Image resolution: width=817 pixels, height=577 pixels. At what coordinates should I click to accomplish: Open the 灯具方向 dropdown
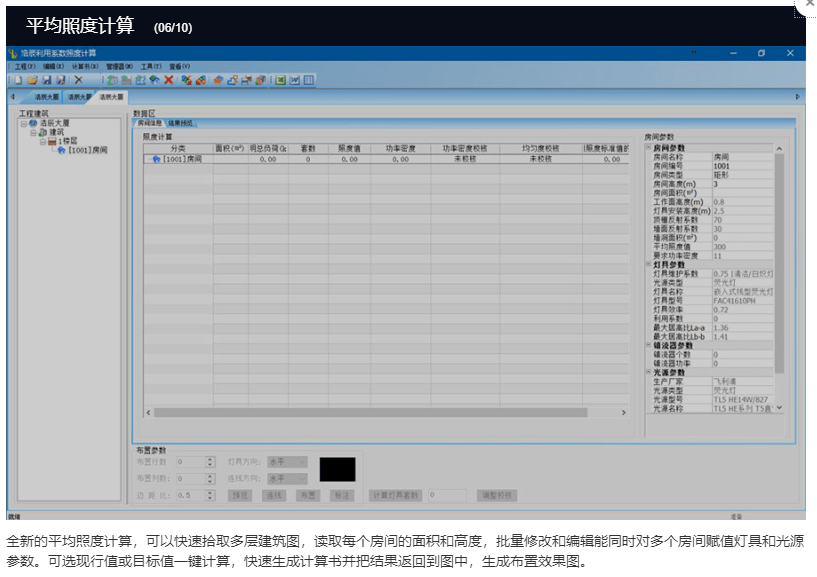click(288, 462)
